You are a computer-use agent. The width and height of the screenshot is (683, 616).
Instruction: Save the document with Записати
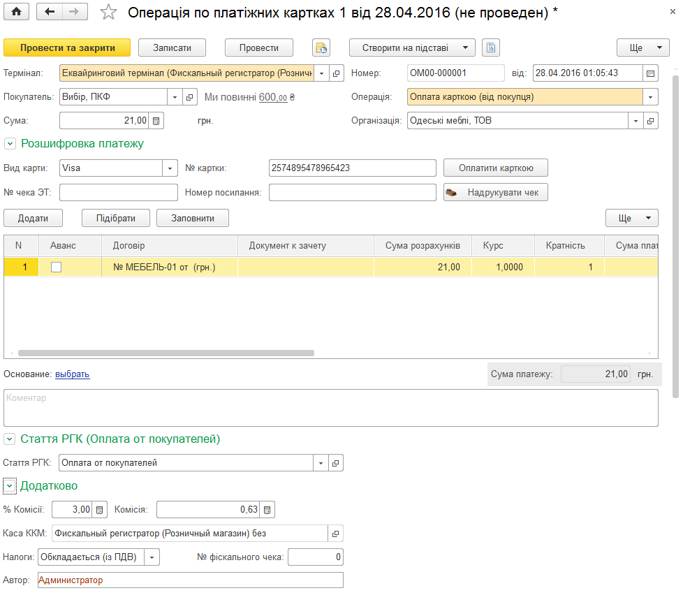172,48
